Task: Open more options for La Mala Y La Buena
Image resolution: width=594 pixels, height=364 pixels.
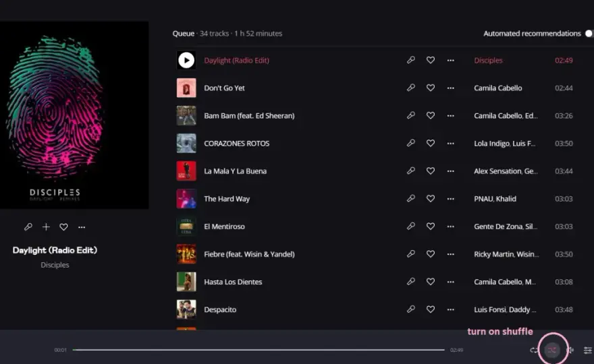Action: click(450, 171)
